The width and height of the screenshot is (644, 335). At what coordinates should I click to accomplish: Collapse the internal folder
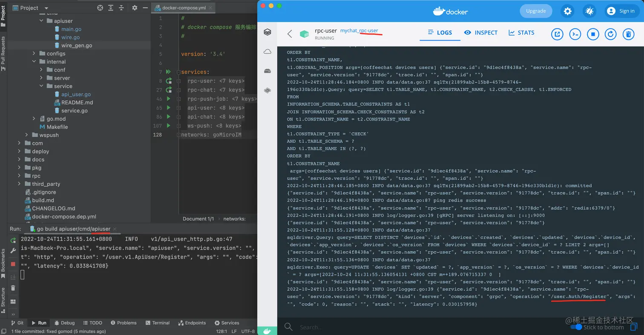tap(34, 62)
